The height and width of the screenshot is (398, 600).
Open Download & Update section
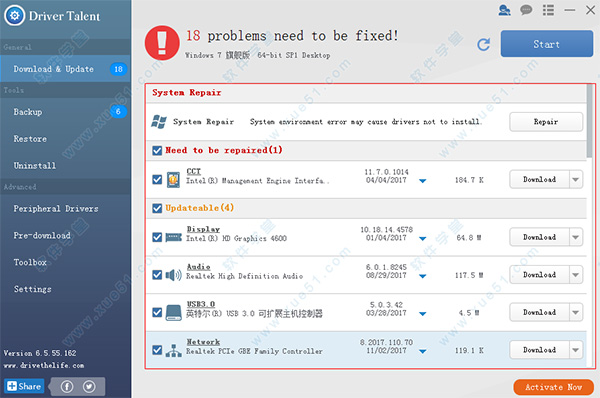click(x=65, y=69)
